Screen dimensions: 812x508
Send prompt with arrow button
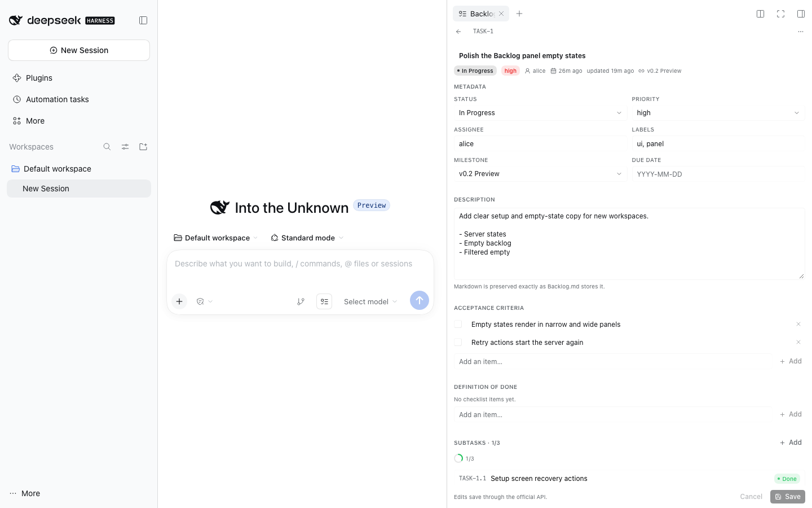click(420, 300)
